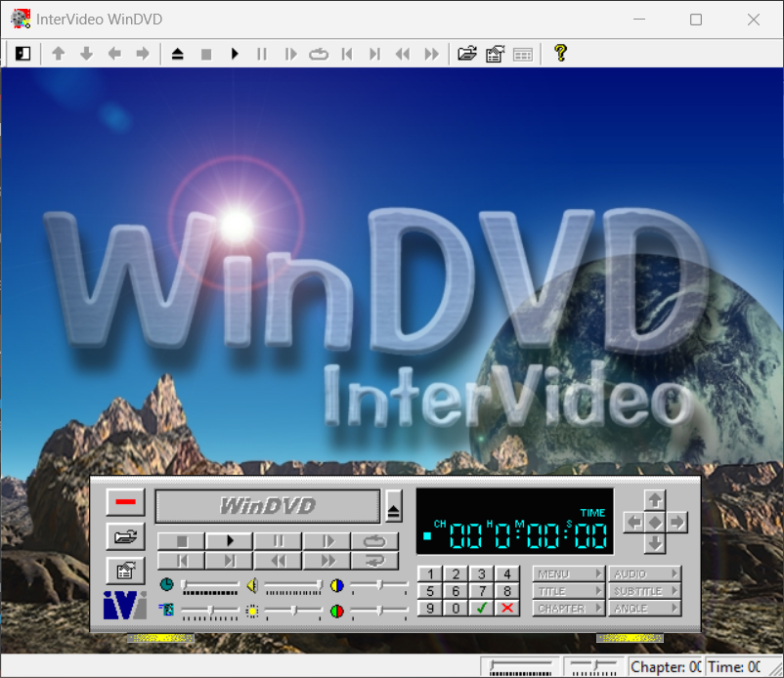Click the brightness slider beside the sun icon

point(293,612)
